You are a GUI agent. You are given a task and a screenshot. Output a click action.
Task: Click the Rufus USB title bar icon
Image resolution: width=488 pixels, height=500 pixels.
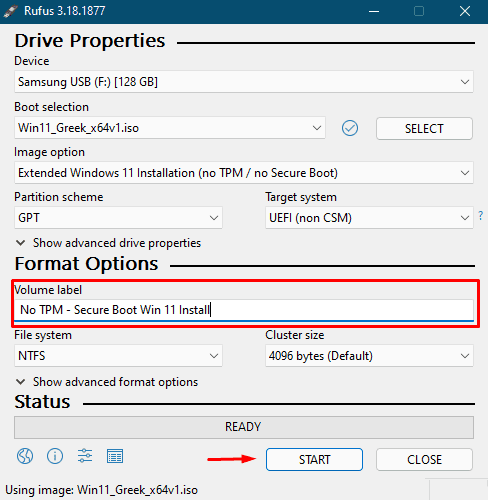point(10,11)
